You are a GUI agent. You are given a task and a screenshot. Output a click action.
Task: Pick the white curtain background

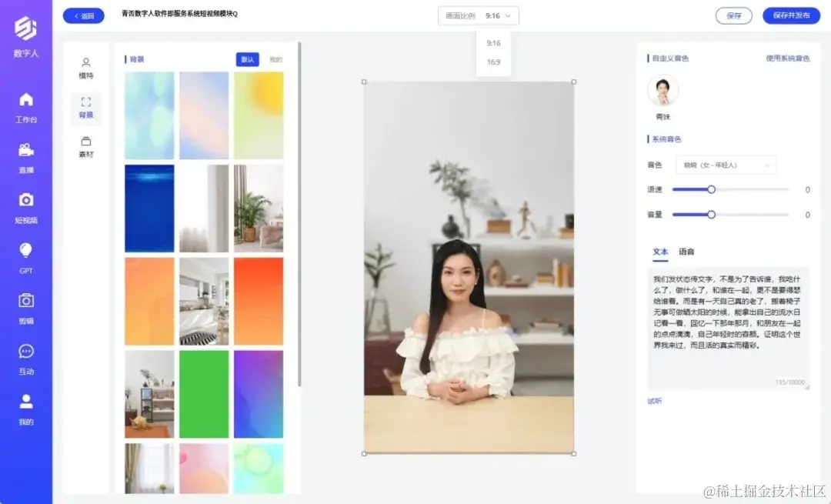pos(204,209)
